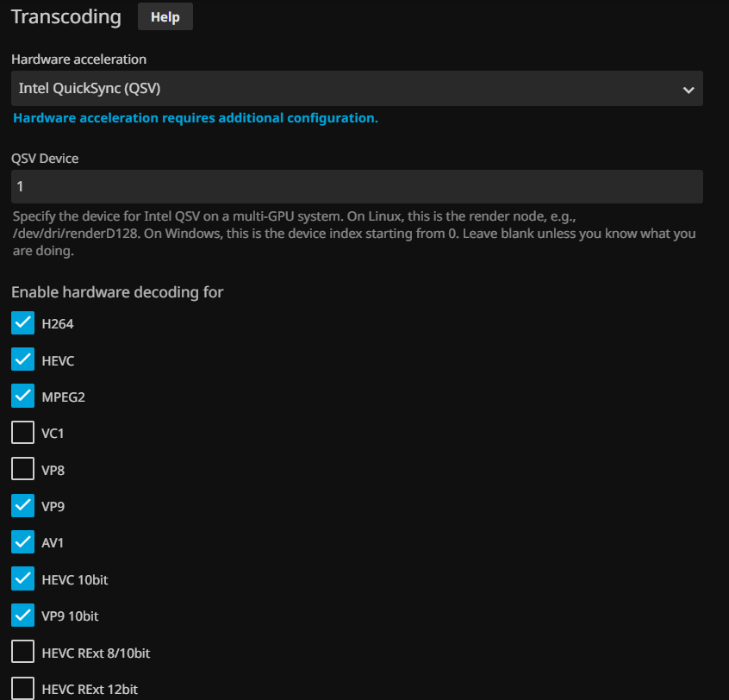Screen dimensions: 729x700
Task: Click the dropdown chevron arrow for hardware acceleration
Action: [688, 90]
